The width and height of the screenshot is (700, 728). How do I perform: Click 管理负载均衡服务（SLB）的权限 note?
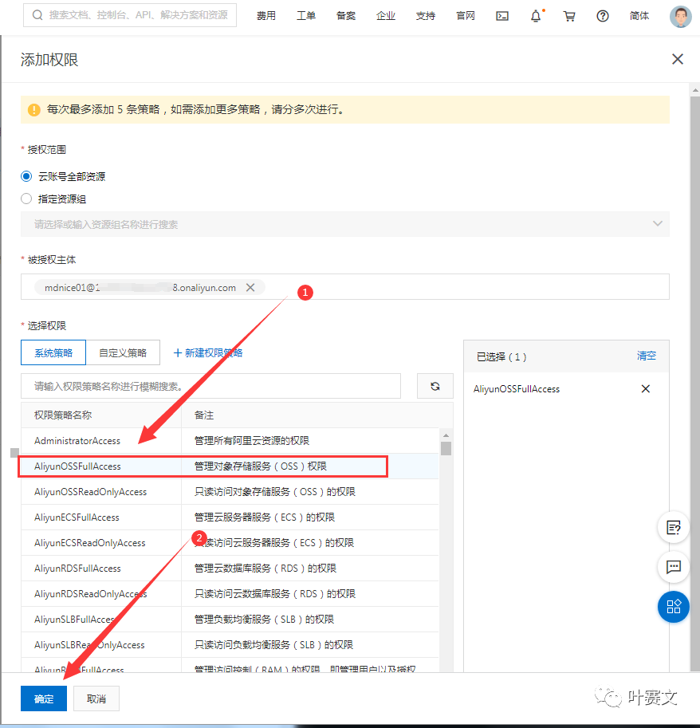point(264,620)
